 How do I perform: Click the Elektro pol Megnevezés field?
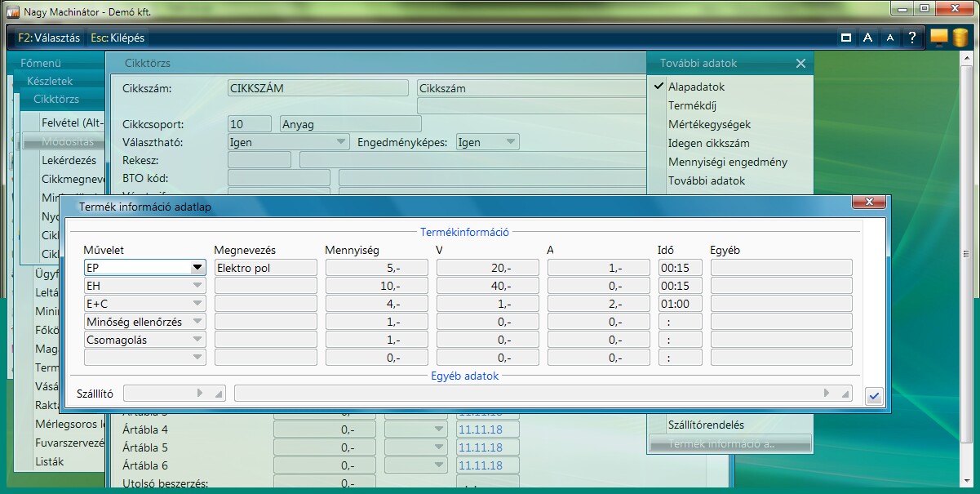click(x=265, y=267)
